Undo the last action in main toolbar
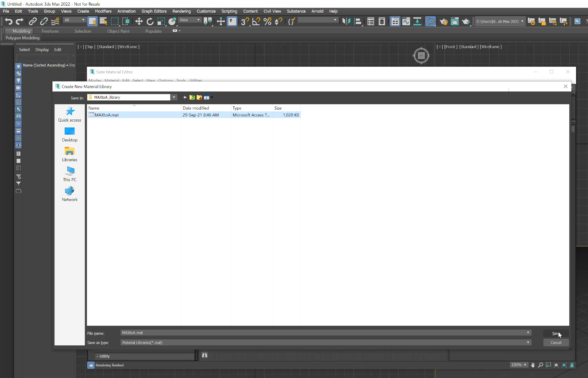Image resolution: width=588 pixels, height=378 pixels. tap(9, 21)
